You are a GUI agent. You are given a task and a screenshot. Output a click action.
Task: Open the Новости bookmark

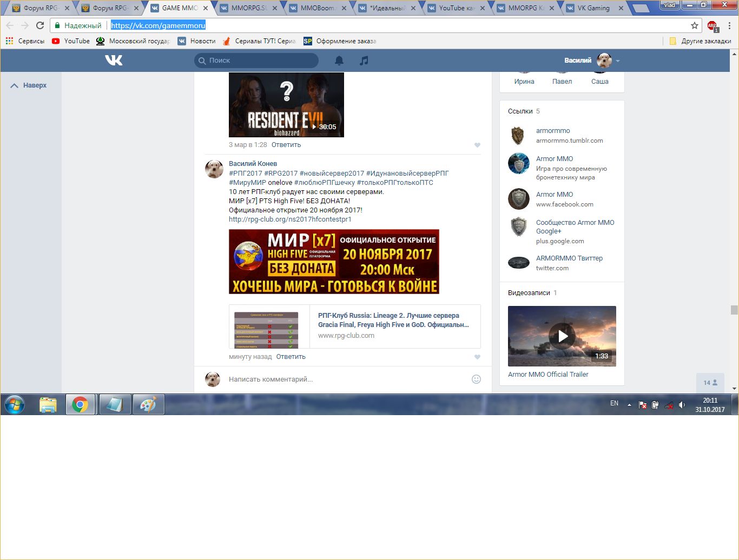(x=197, y=41)
